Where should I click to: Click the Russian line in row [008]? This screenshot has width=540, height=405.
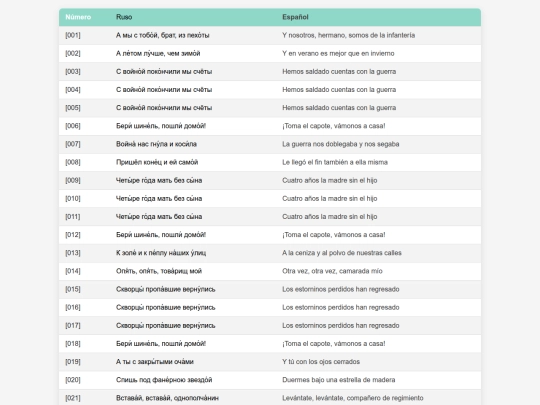click(157, 162)
